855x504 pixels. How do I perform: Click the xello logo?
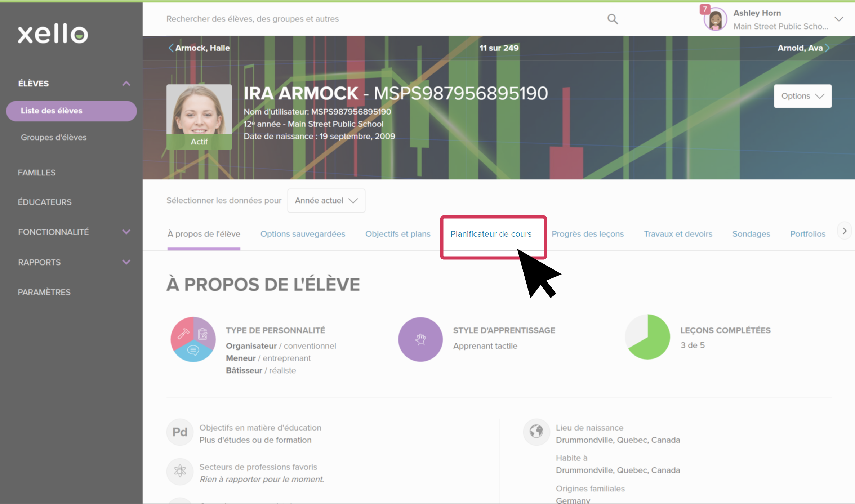pyautogui.click(x=53, y=34)
